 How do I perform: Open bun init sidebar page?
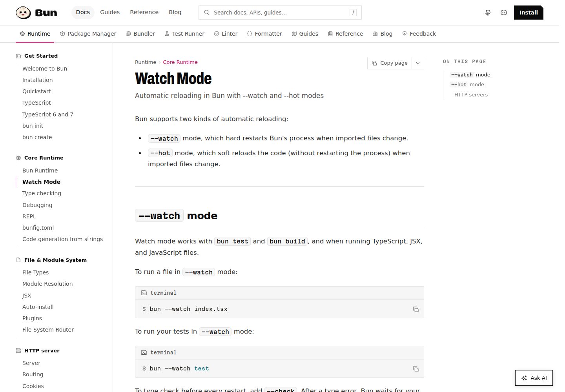coord(33,126)
